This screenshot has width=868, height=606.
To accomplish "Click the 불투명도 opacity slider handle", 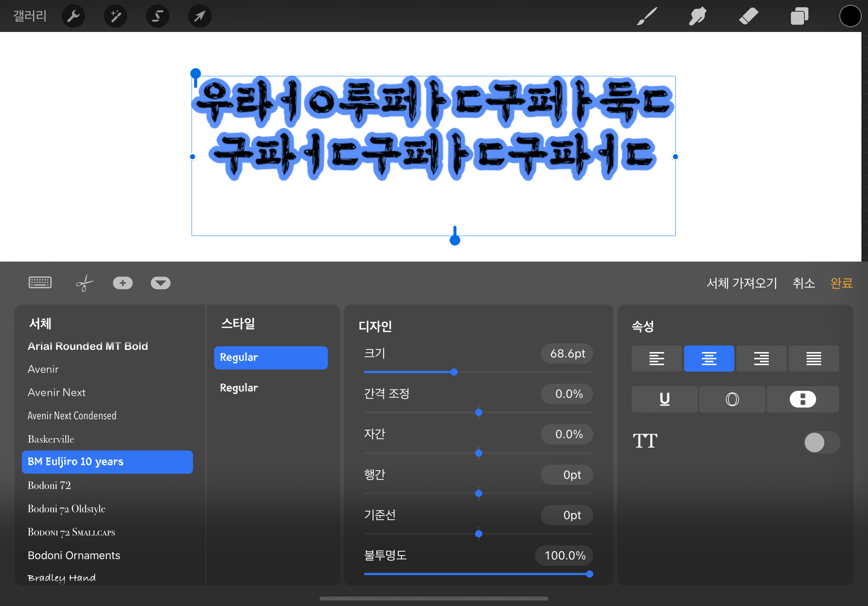I will (589, 574).
